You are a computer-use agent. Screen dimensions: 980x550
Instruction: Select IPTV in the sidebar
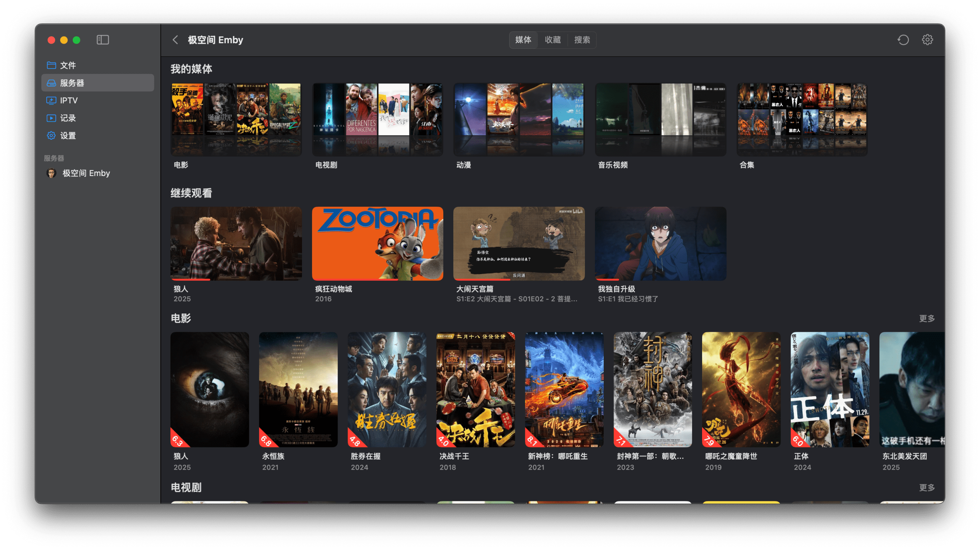point(98,100)
